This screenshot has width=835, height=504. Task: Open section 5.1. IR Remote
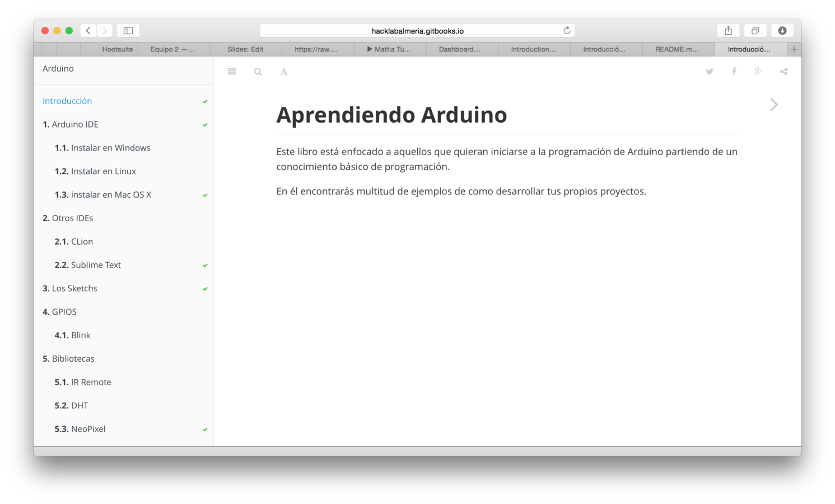pos(83,382)
